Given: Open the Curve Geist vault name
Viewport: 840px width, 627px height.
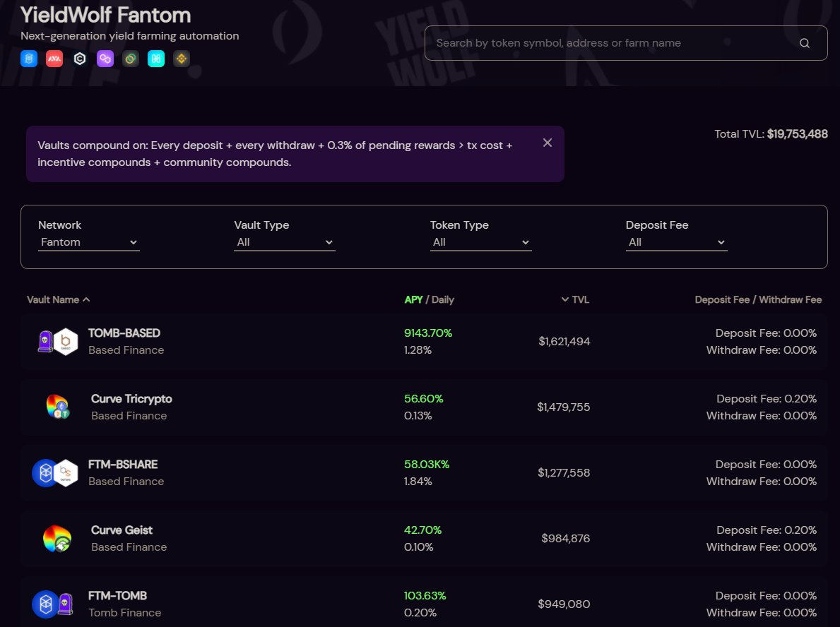Looking at the screenshot, I should 122,530.
